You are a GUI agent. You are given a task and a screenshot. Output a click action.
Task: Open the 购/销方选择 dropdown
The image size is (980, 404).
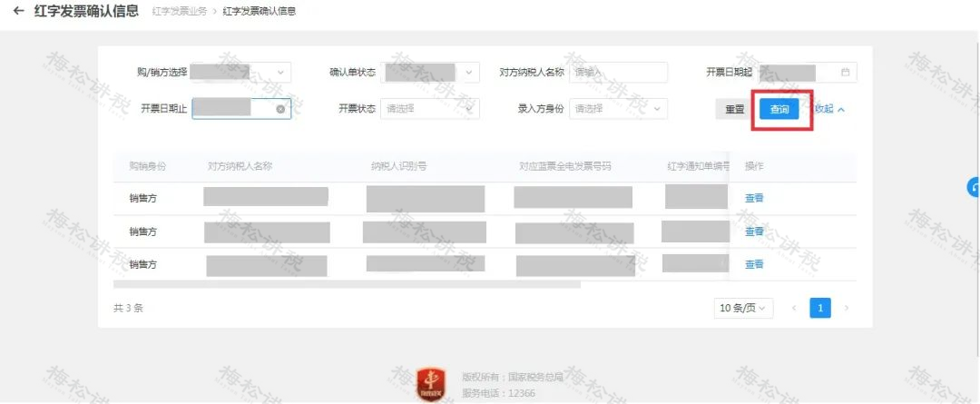(240, 73)
